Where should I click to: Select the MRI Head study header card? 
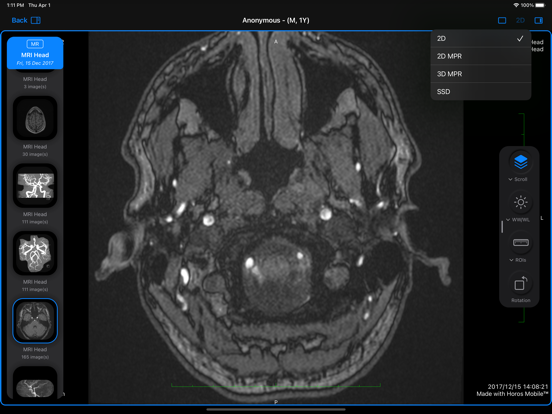[35, 53]
